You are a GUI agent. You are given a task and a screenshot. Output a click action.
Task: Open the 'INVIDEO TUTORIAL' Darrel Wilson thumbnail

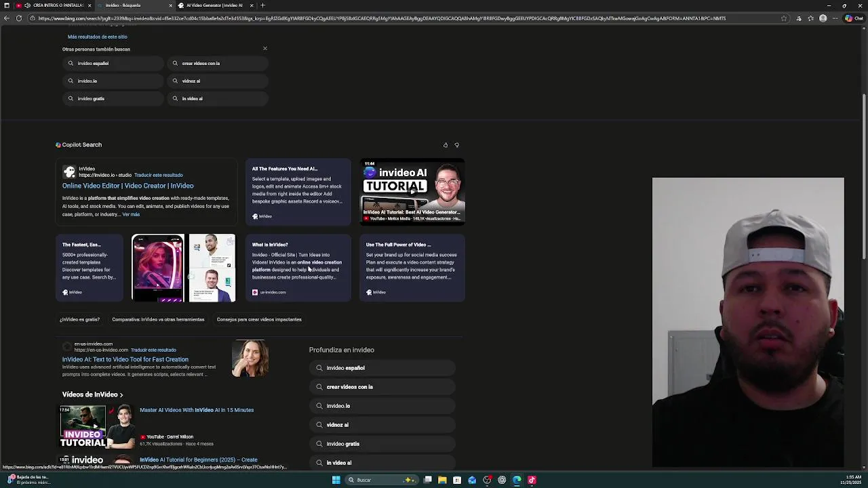pos(98,426)
